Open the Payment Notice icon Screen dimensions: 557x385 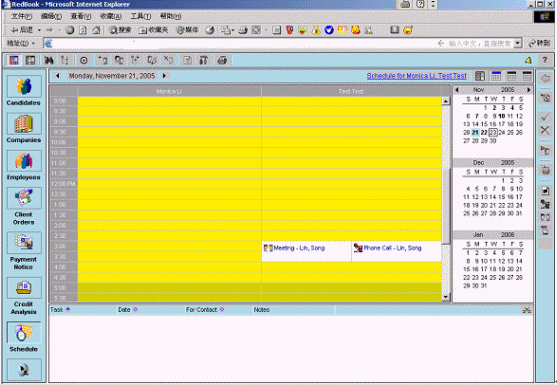(x=24, y=243)
